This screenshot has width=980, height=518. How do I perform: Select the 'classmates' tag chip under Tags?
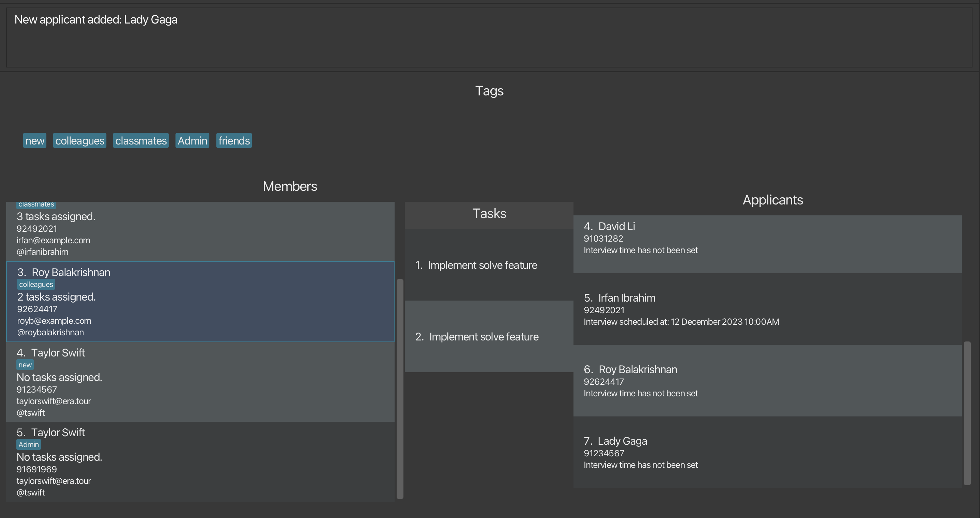click(x=141, y=141)
